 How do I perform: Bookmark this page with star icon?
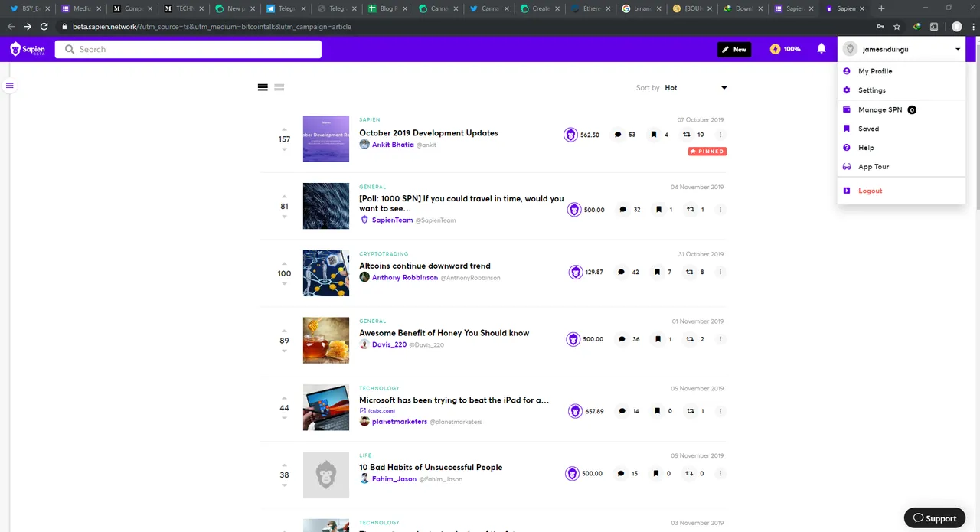coord(897,26)
